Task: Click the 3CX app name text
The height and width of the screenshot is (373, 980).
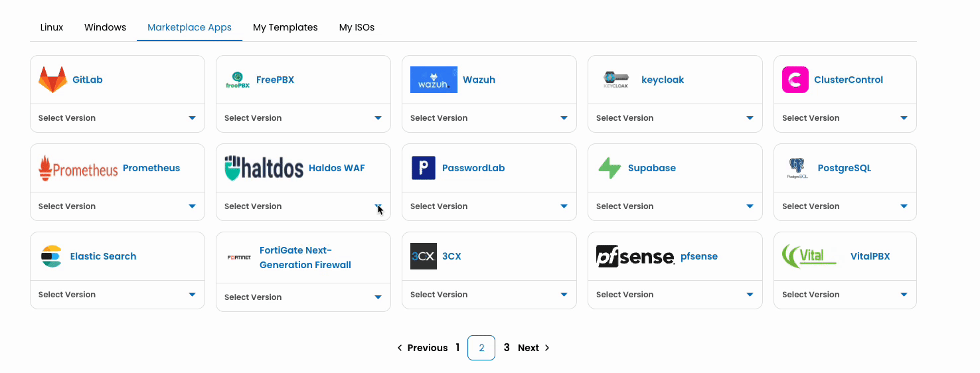Action: (451, 256)
